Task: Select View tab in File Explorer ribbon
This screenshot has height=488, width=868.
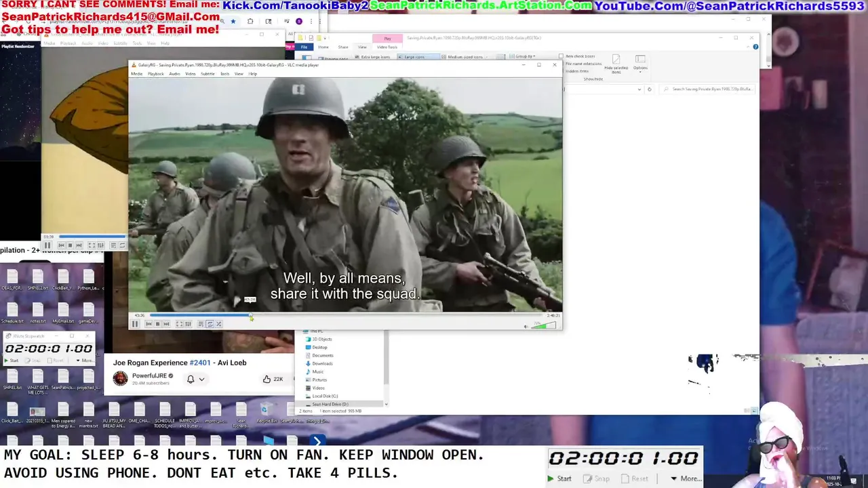Action: [x=362, y=47]
